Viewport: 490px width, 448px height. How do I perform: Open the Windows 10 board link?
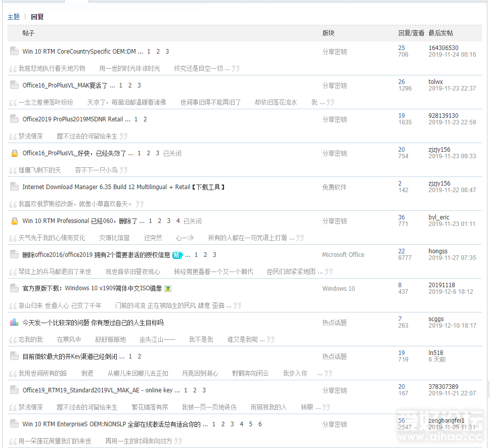339,288
